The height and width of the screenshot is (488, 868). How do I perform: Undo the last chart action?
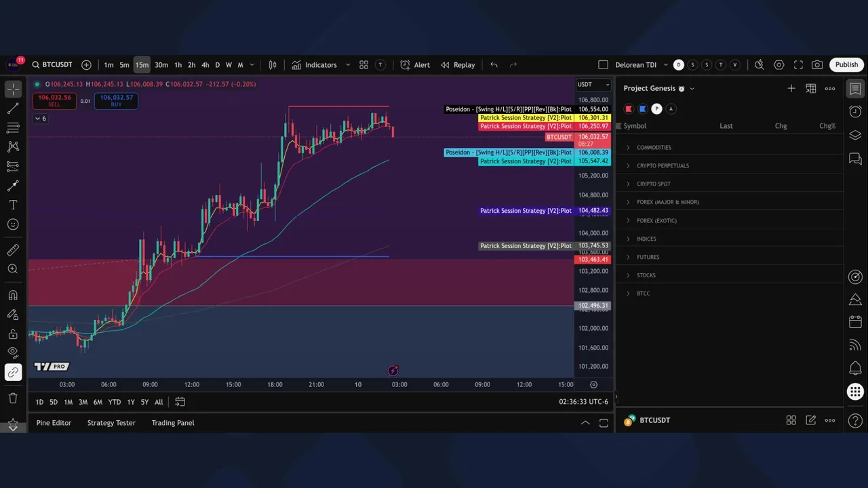[494, 65]
